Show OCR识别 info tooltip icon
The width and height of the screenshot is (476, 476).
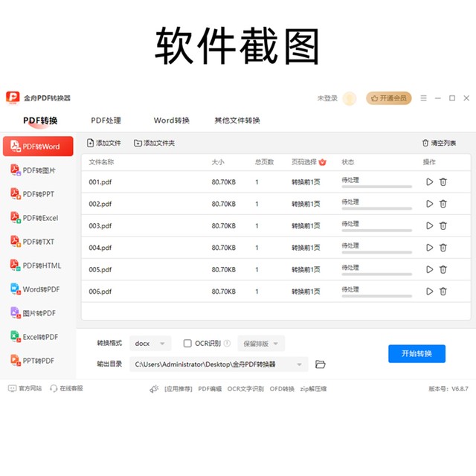(227, 343)
